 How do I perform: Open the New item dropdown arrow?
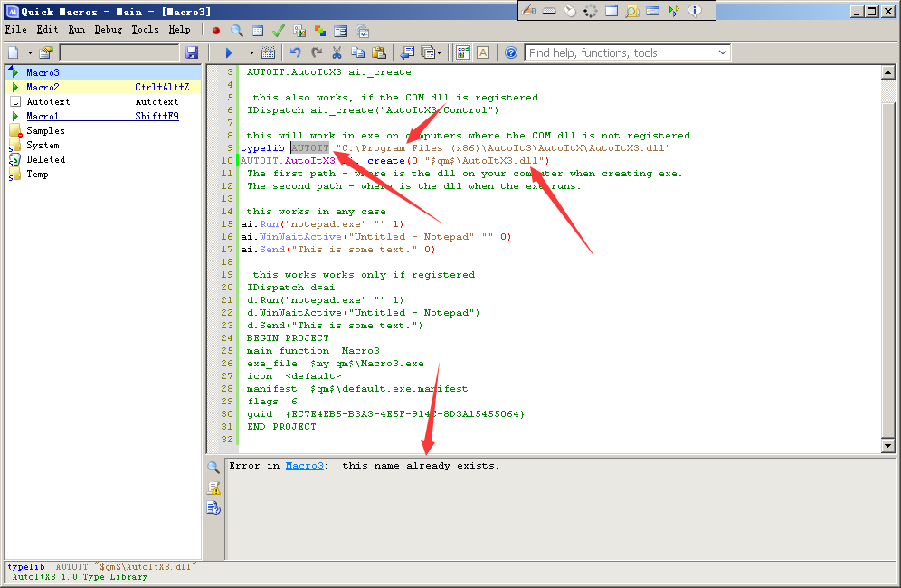click(x=30, y=52)
